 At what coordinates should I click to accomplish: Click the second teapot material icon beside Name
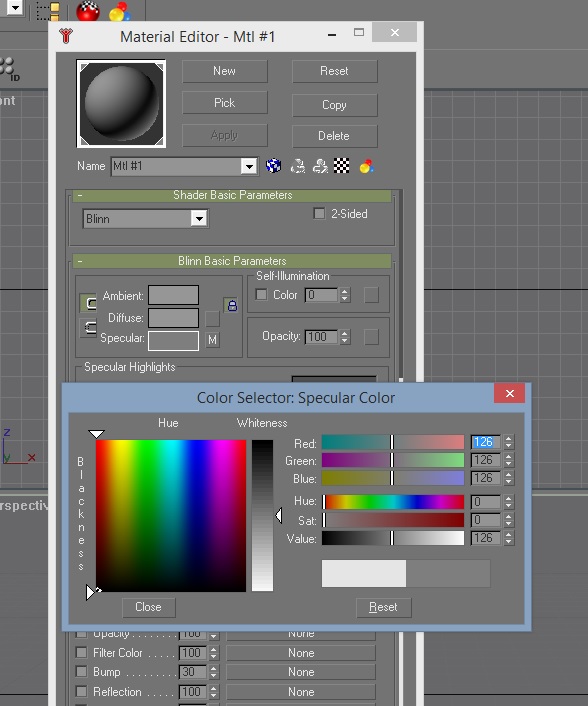pos(320,166)
